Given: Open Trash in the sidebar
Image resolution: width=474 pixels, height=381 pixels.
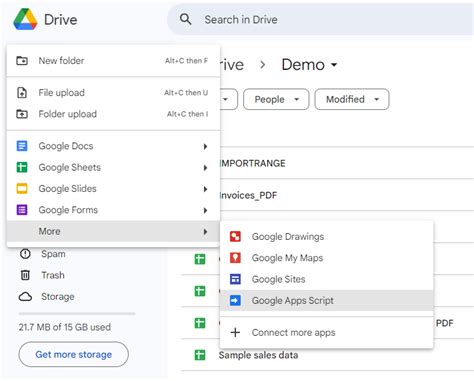Looking at the screenshot, I should (x=53, y=275).
